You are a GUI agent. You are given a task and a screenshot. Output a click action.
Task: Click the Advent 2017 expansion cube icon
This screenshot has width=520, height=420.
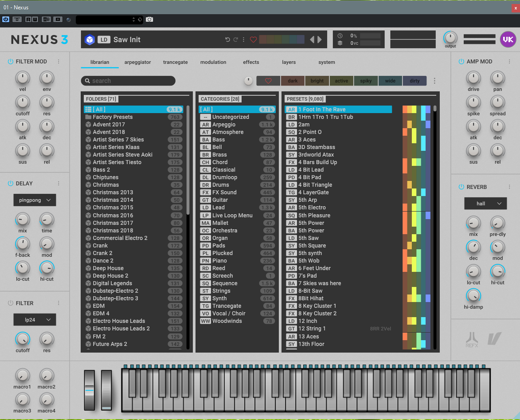tap(88, 125)
